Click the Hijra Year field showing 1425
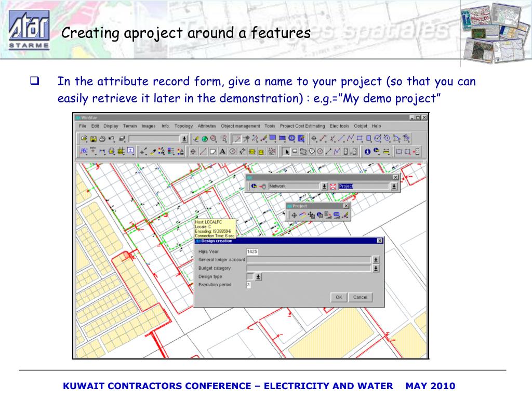Viewport: 532px width, 399px height. coord(252,251)
